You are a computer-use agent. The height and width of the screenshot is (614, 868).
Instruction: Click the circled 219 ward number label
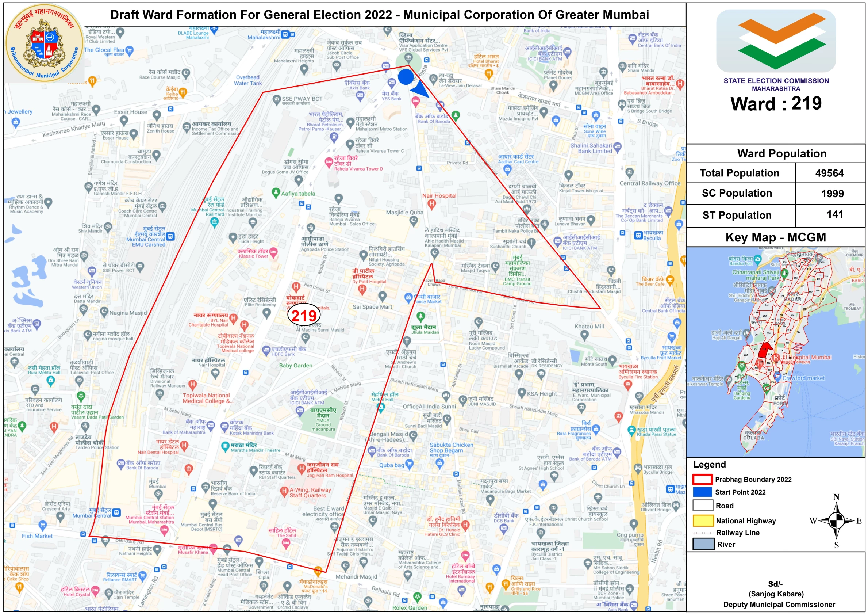(x=304, y=316)
